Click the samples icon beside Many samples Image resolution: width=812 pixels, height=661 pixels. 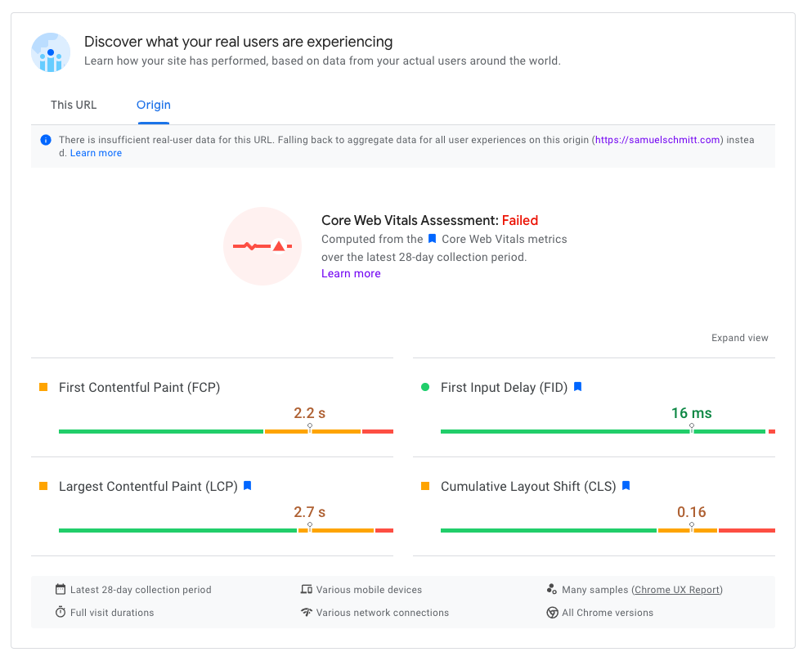pos(552,590)
